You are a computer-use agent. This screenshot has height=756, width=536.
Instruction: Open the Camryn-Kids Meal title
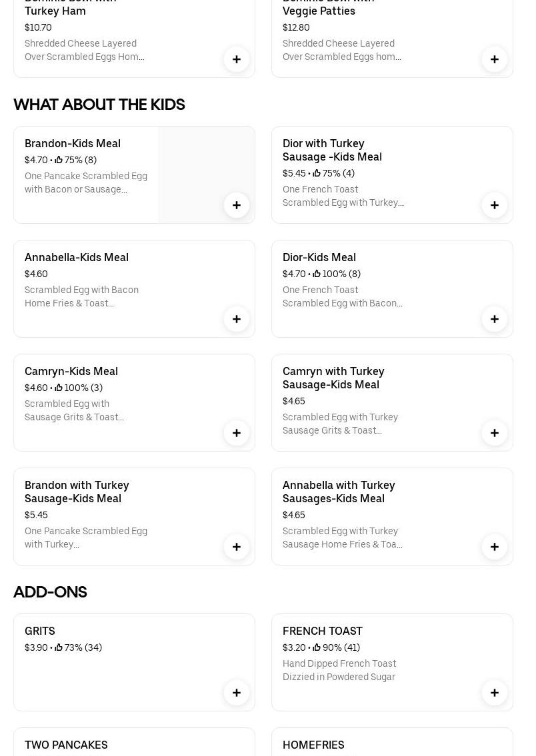71,371
